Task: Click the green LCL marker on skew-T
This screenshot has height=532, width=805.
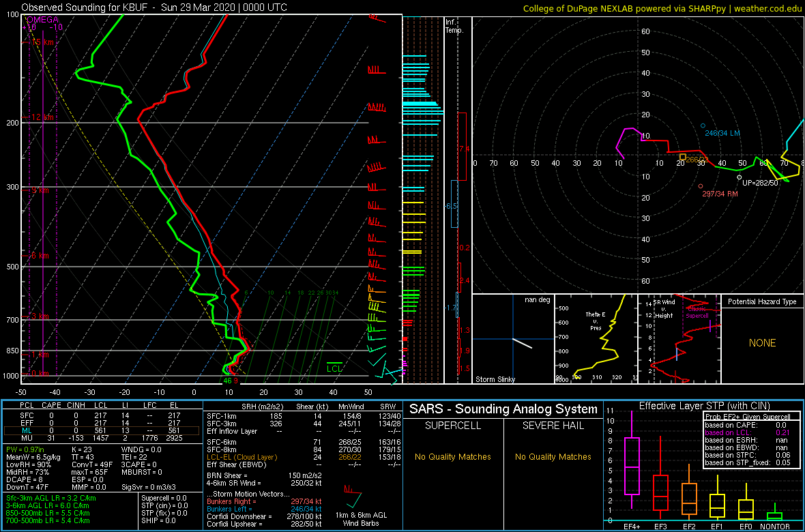Action: [334, 366]
